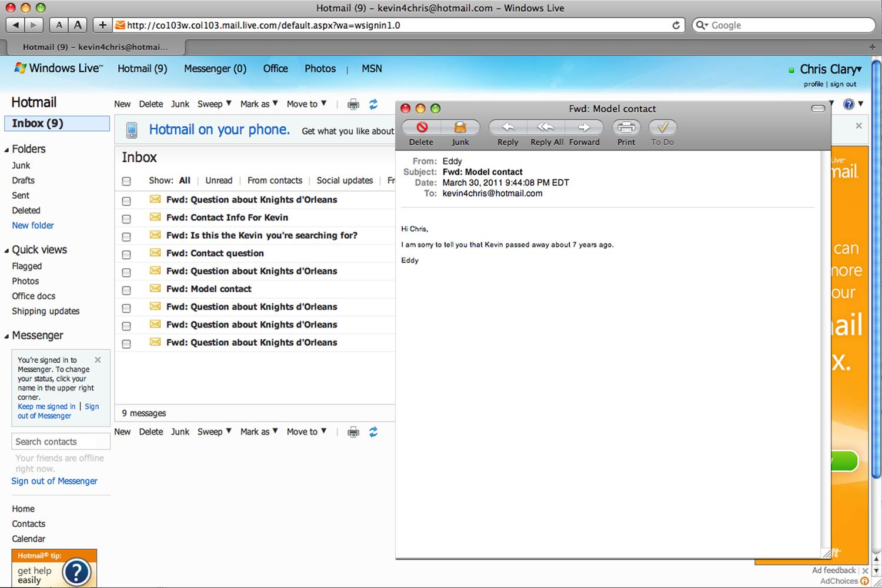Viewport: 882px width, 588px height.
Task: Show only Unread messages
Action: pos(219,181)
